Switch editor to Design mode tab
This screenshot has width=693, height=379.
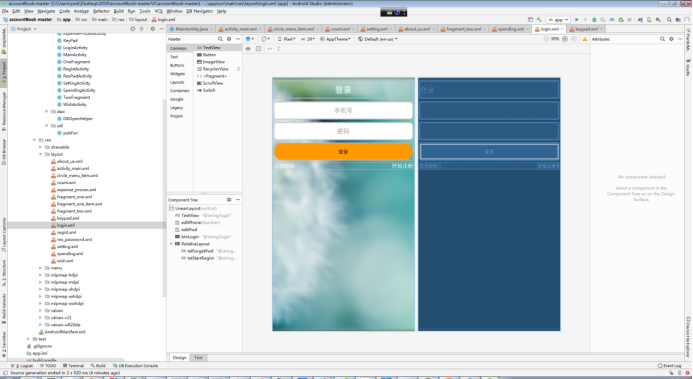[x=179, y=357]
